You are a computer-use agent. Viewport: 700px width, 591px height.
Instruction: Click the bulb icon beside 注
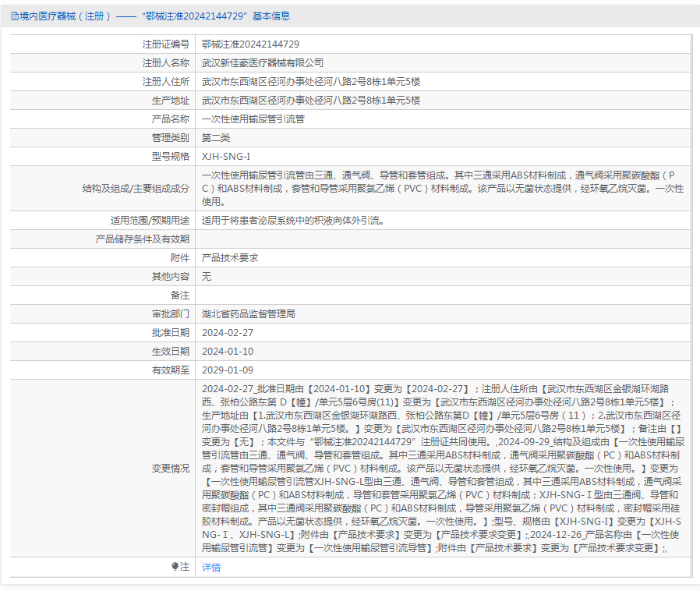(175, 567)
